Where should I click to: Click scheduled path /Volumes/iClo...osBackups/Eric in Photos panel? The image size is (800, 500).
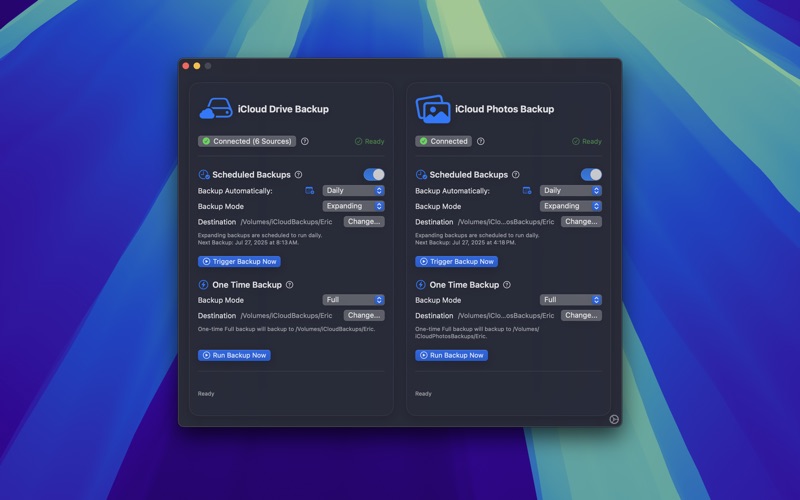[506, 222]
